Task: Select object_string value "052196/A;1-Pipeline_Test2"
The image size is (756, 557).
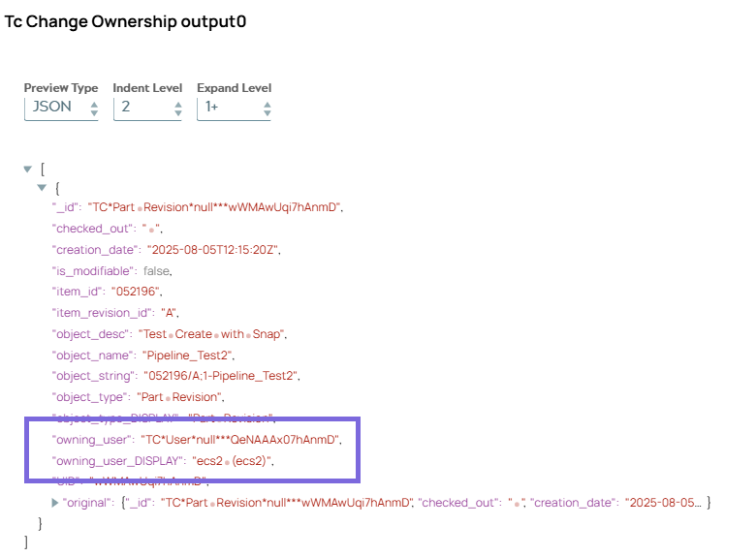Action: point(221,376)
